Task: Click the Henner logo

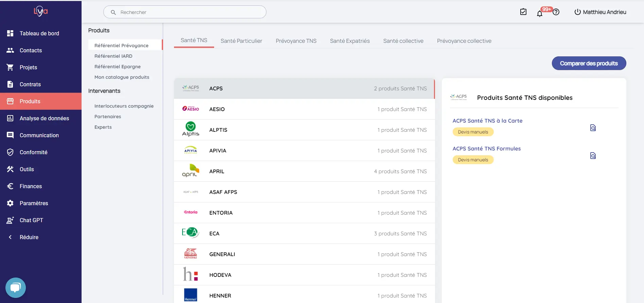Action: [191, 295]
